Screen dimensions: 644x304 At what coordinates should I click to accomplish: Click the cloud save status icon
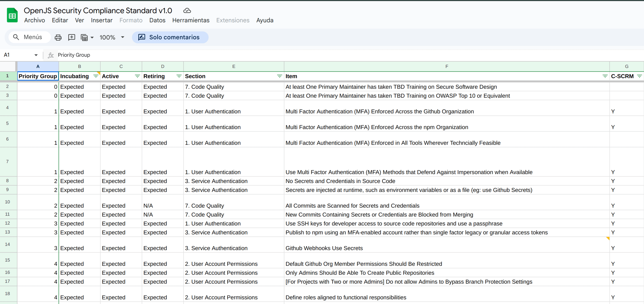point(187,11)
